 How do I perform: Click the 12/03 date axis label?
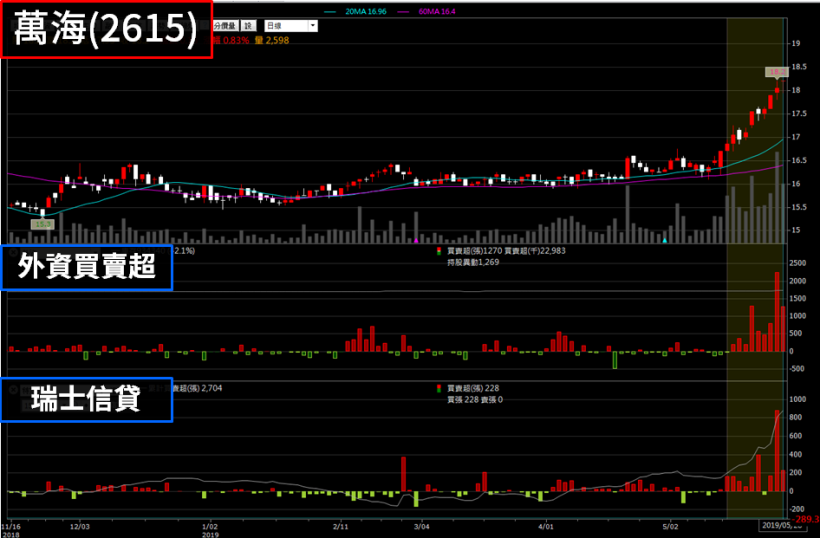[79, 526]
